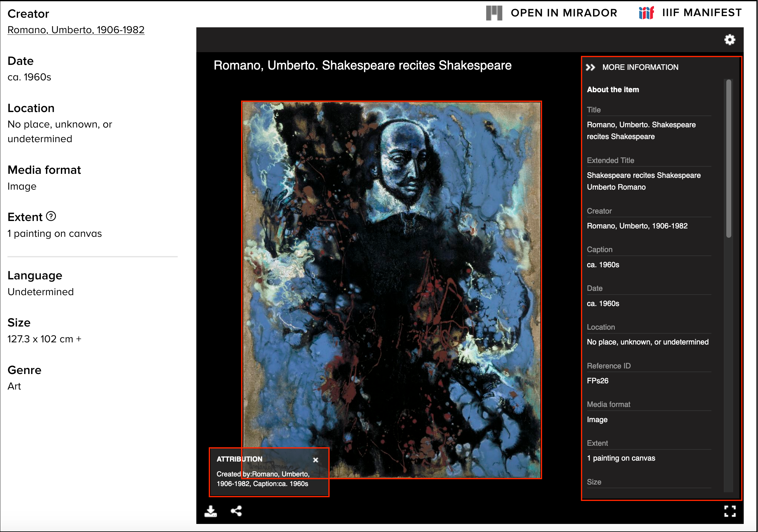Click the MORE INFORMATION heading
The width and height of the screenshot is (758, 532).
tap(641, 67)
